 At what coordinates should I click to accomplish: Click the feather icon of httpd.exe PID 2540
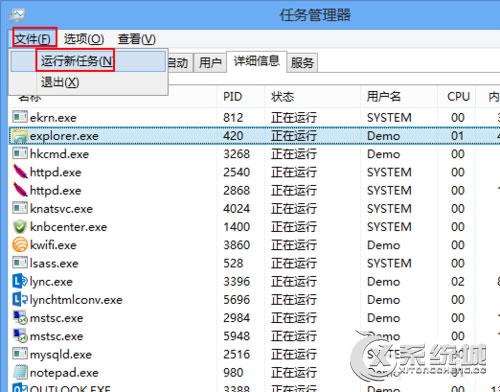click(20, 172)
